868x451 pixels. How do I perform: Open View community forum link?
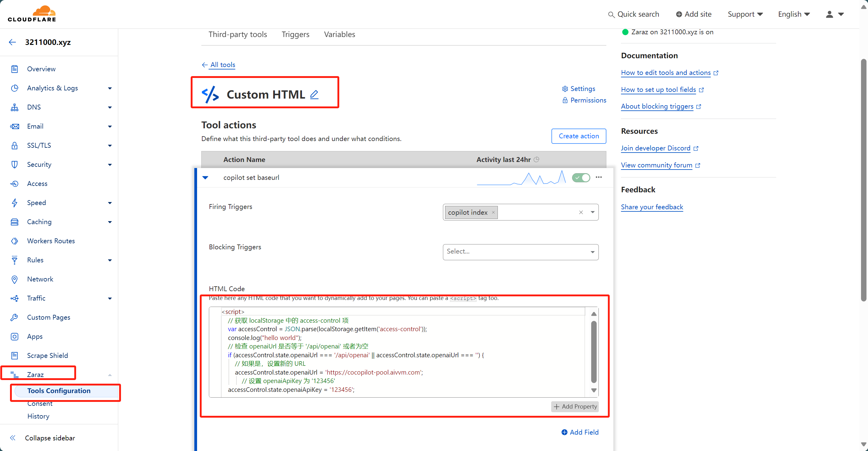point(660,165)
